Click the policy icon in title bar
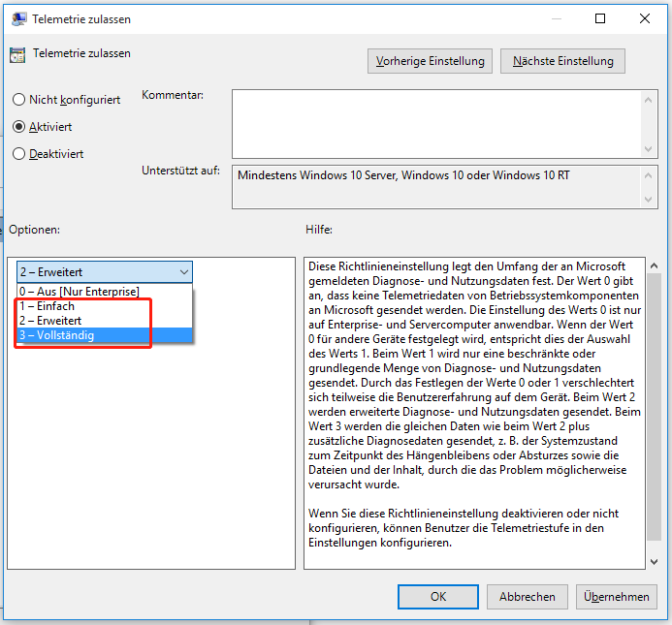The height and width of the screenshot is (625, 672). pyautogui.click(x=18, y=19)
